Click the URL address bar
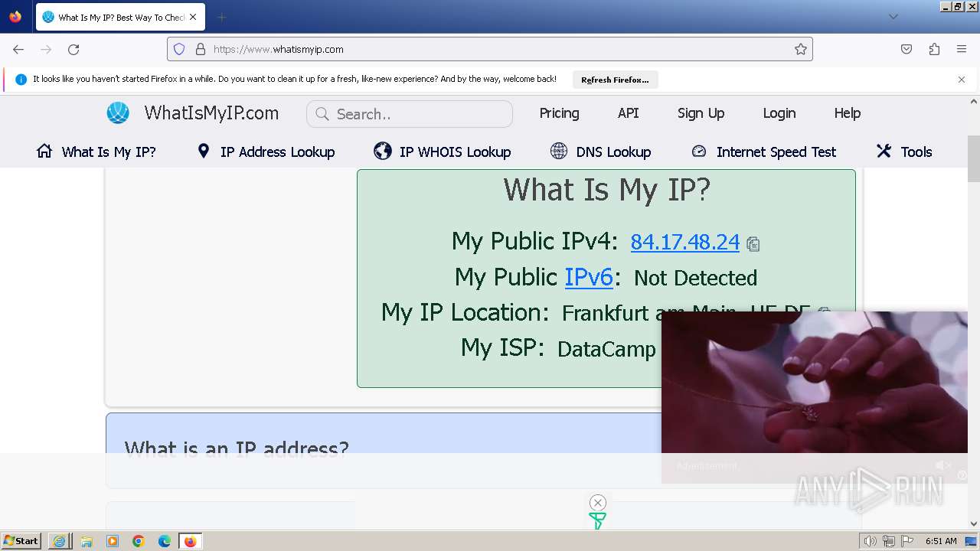 (490, 49)
